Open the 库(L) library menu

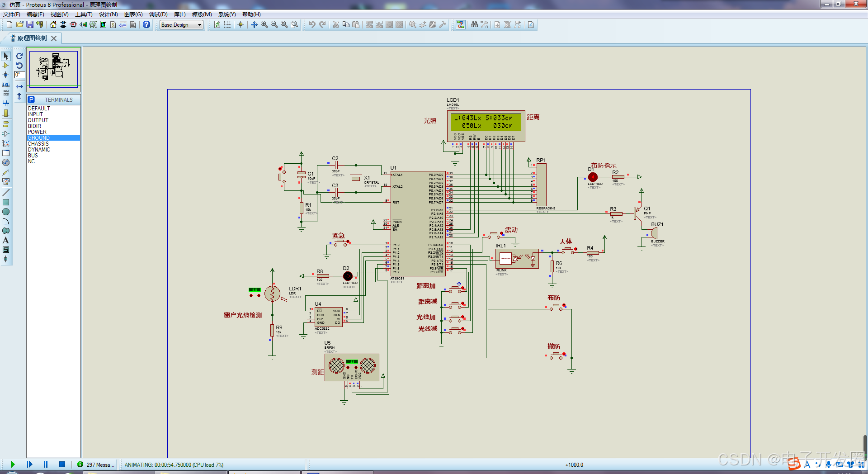tap(179, 14)
